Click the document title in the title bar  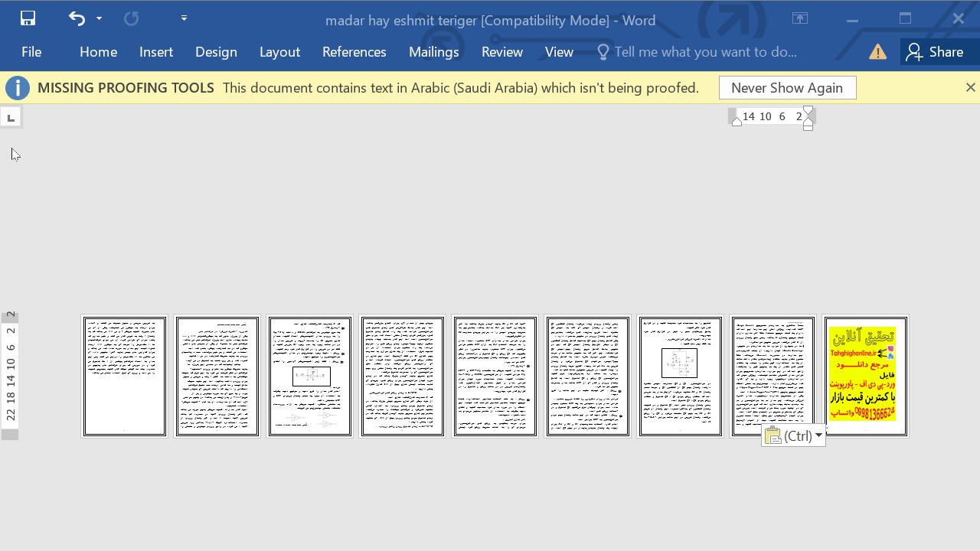tap(490, 21)
